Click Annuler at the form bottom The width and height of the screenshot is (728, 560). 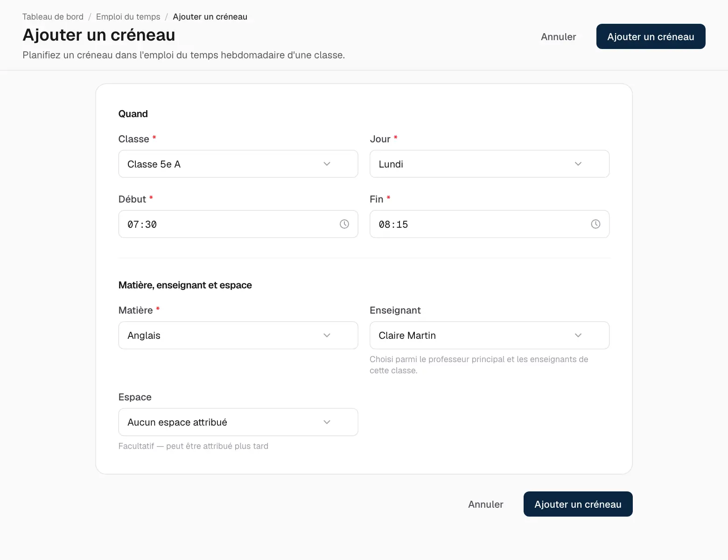pos(485,504)
